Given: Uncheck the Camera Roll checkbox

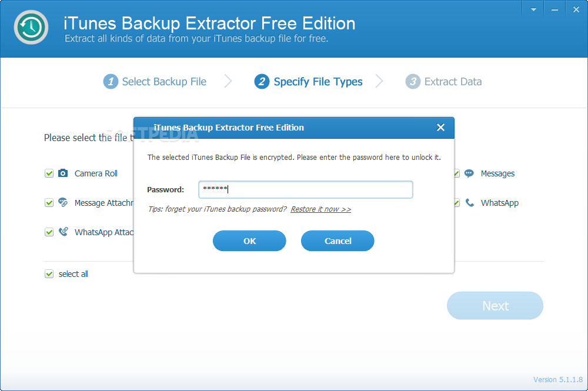Looking at the screenshot, I should click(49, 173).
